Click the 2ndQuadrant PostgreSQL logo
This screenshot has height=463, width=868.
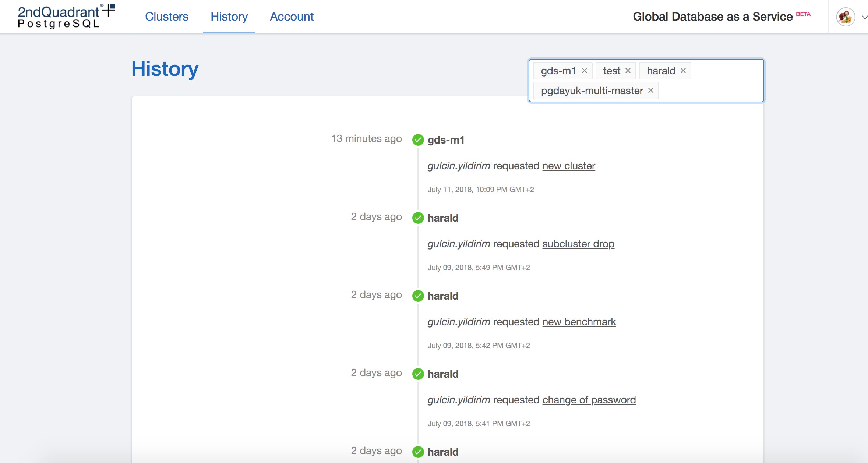point(66,17)
